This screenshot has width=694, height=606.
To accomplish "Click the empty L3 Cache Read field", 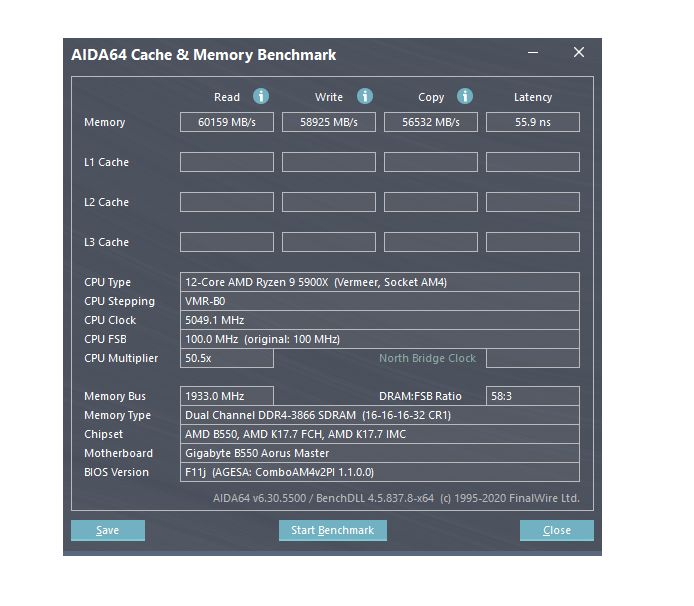I will coord(227,242).
